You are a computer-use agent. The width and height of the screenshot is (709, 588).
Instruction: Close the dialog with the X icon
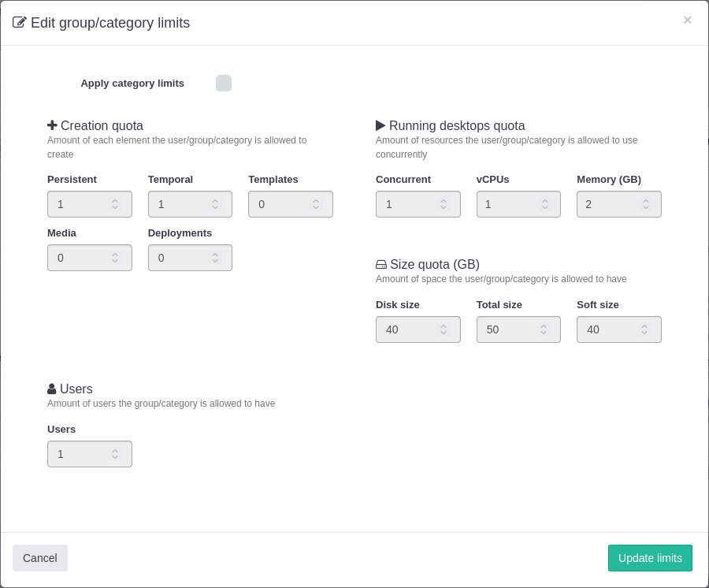pyautogui.click(x=687, y=20)
